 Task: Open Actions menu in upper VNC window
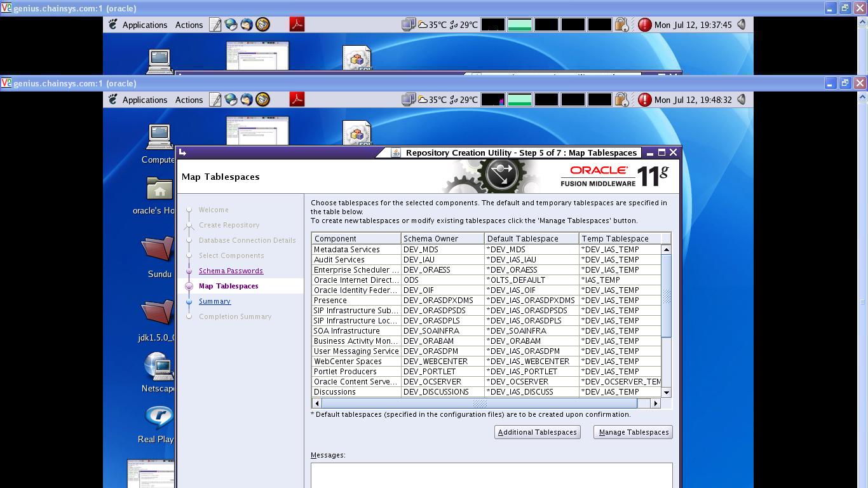coord(189,25)
